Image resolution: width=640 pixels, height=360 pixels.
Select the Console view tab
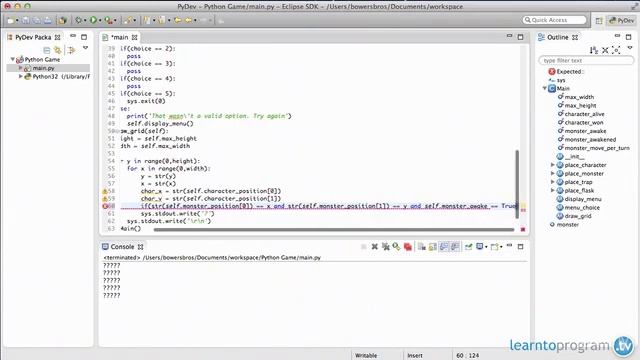(122, 247)
